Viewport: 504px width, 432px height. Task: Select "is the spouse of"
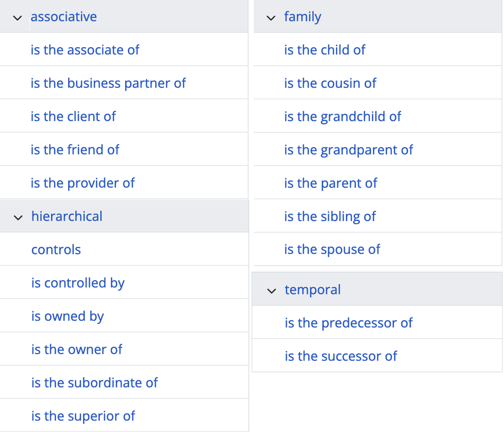coord(332,250)
